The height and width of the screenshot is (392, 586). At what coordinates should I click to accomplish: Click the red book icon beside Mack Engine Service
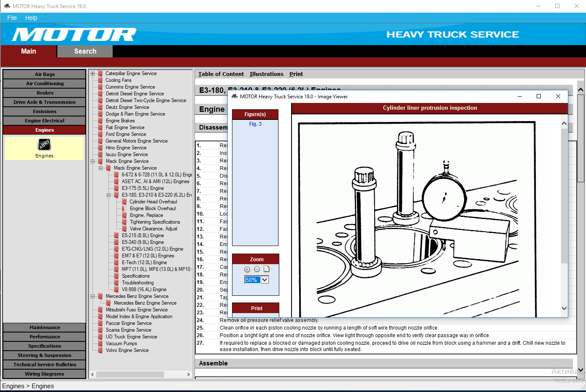(101, 161)
